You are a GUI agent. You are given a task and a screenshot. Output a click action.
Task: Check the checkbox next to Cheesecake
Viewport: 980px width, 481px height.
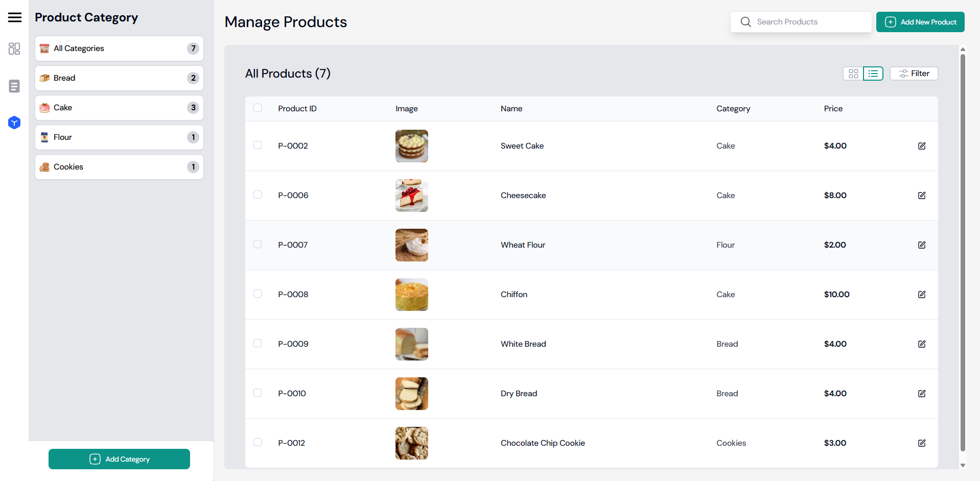pyautogui.click(x=258, y=195)
